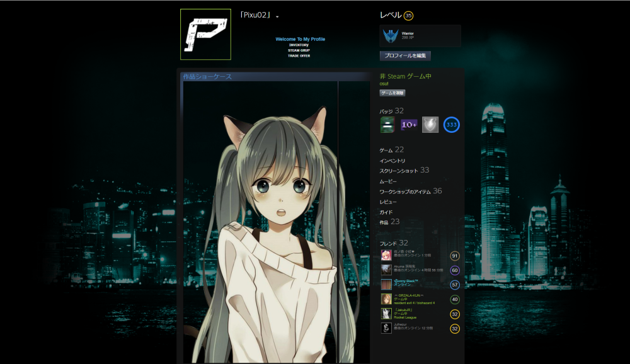Click the JakubJR friend avatar
630x364 pixels.
point(386,314)
